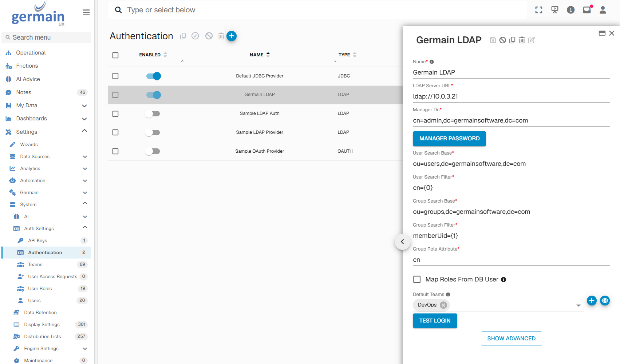Focus the Search menu field

pos(46,37)
